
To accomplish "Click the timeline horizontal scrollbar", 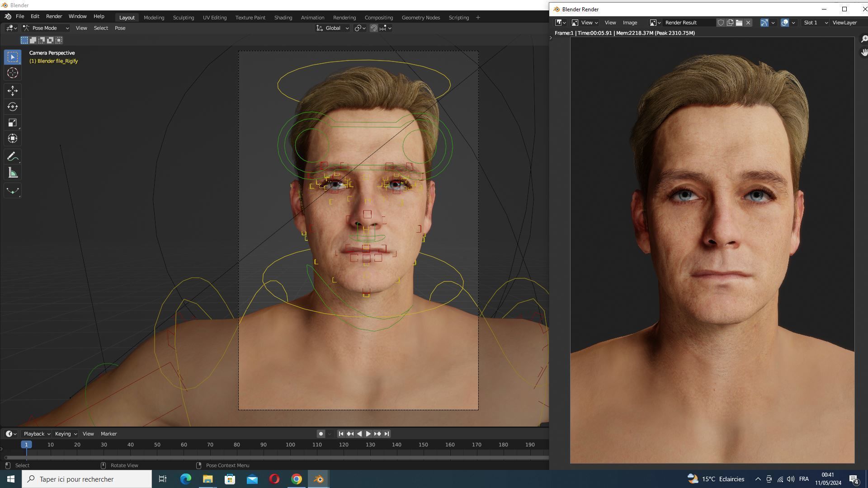I will coord(276,458).
